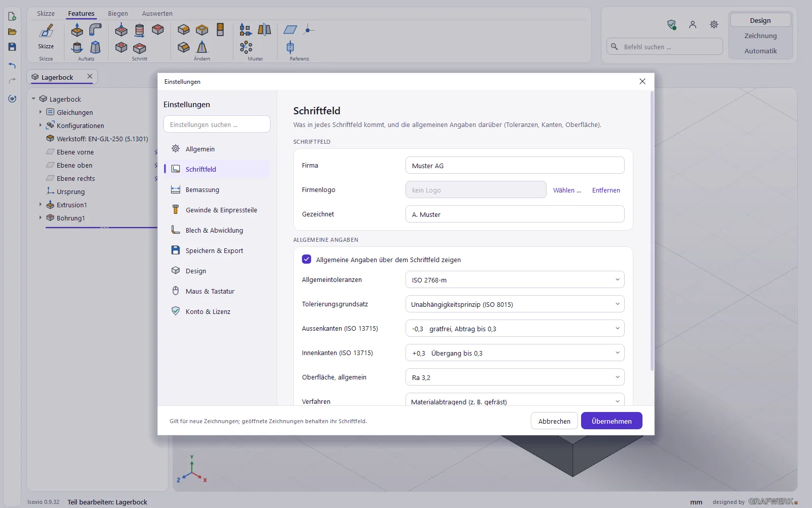Click the Wählen ... logo link
The width and height of the screenshot is (812, 508).
(x=567, y=190)
